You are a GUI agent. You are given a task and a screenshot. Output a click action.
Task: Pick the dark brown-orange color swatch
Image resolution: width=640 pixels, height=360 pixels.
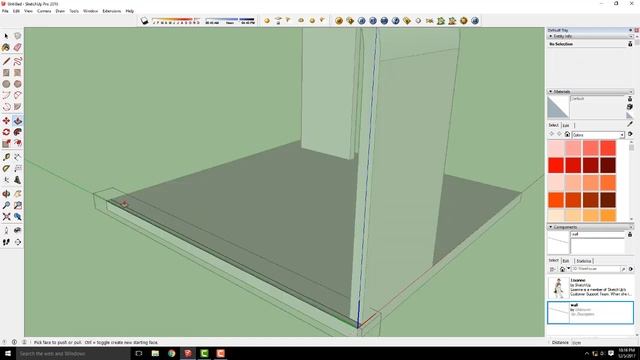click(608, 200)
